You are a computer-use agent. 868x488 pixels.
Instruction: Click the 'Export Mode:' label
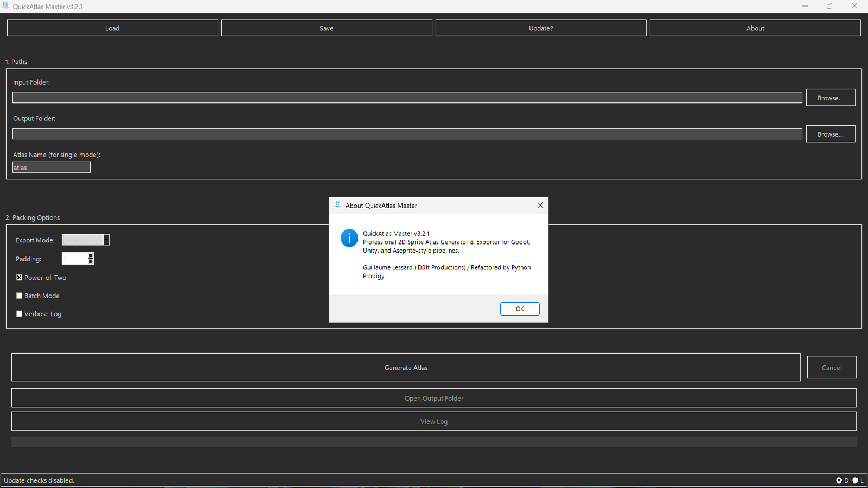[x=35, y=240]
